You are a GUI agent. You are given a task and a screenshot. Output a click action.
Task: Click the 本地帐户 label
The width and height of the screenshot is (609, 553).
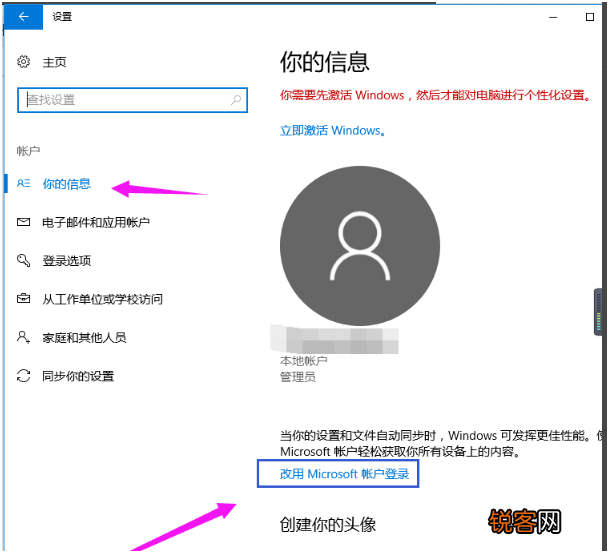coord(304,361)
